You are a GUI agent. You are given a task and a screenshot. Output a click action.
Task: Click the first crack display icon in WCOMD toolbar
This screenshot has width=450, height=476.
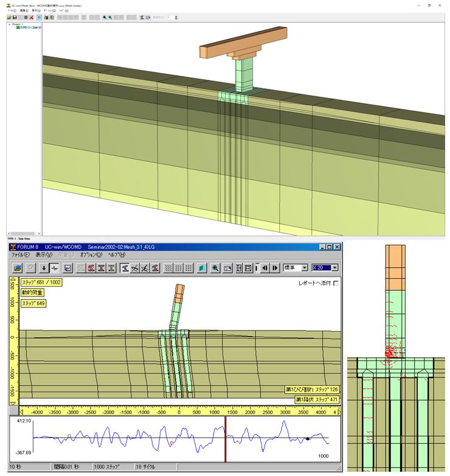[x=135, y=268]
